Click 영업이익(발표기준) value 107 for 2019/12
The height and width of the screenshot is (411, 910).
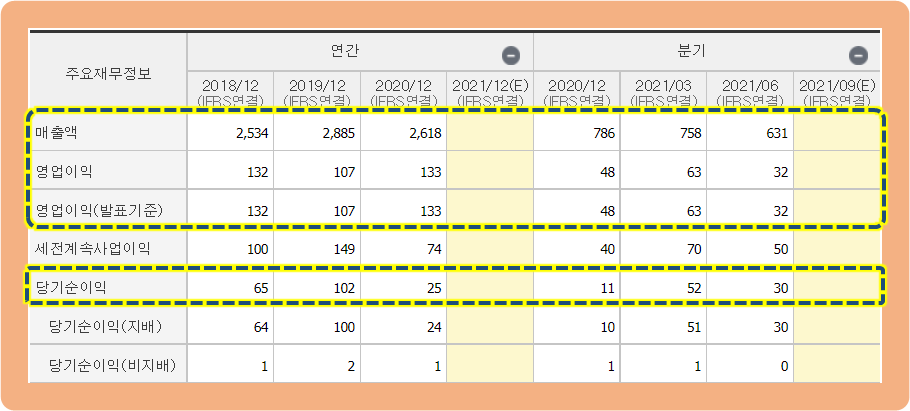tap(344, 211)
